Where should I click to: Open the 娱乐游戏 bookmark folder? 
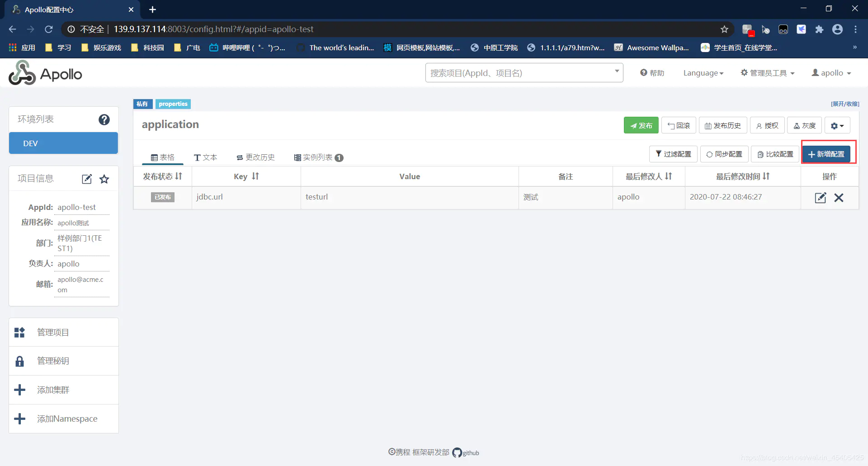point(101,48)
